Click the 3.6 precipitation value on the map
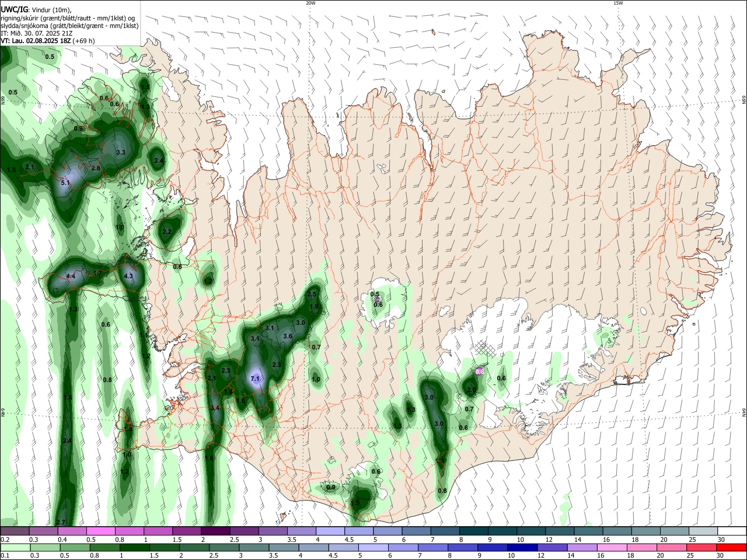Screen dimensions: 747x560 click(288, 336)
